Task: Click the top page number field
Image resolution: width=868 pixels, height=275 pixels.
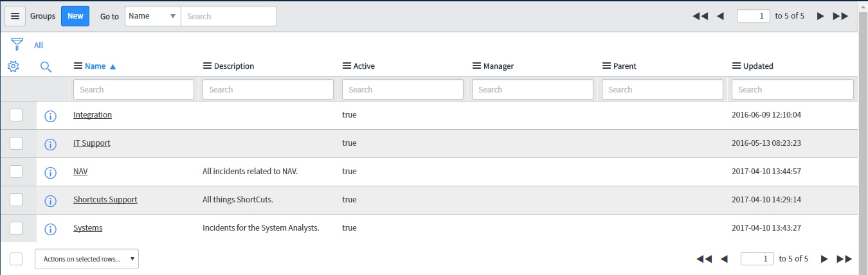Action: coord(754,16)
